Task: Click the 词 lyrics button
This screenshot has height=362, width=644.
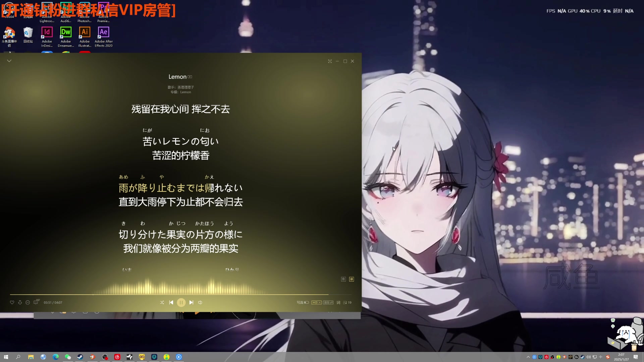Action: coord(338,302)
